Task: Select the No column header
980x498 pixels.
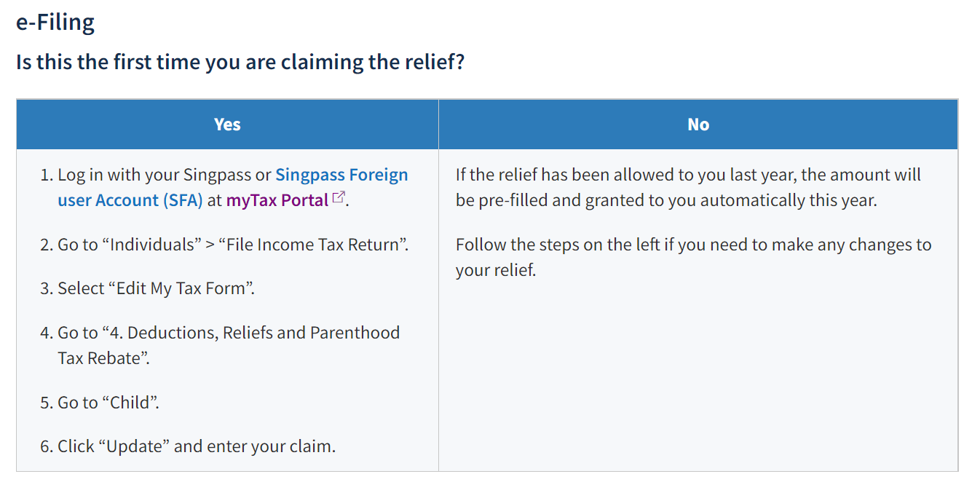Action: [x=698, y=125]
